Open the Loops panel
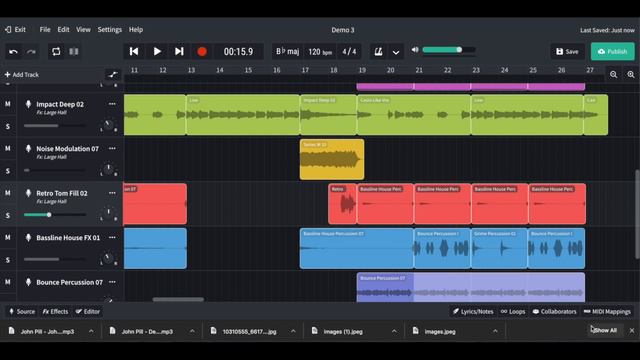 click(x=513, y=311)
